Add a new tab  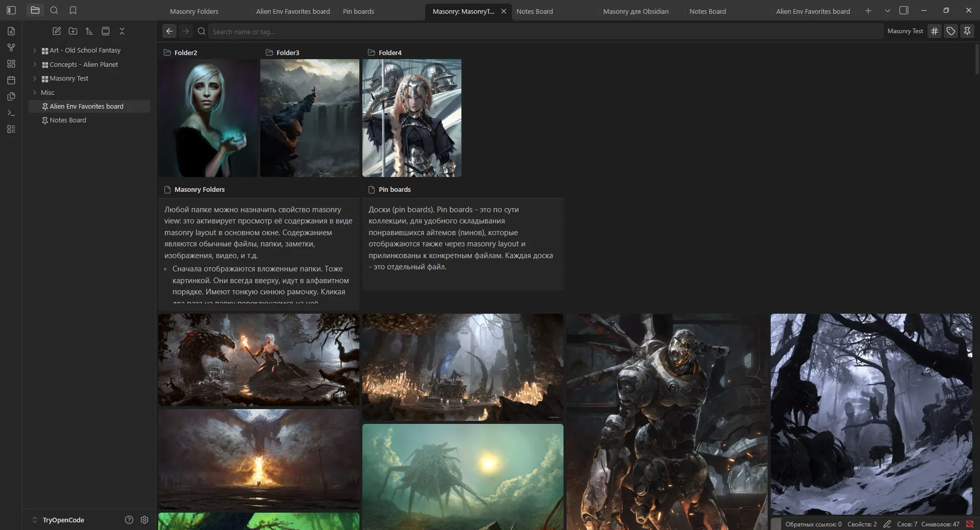868,11
